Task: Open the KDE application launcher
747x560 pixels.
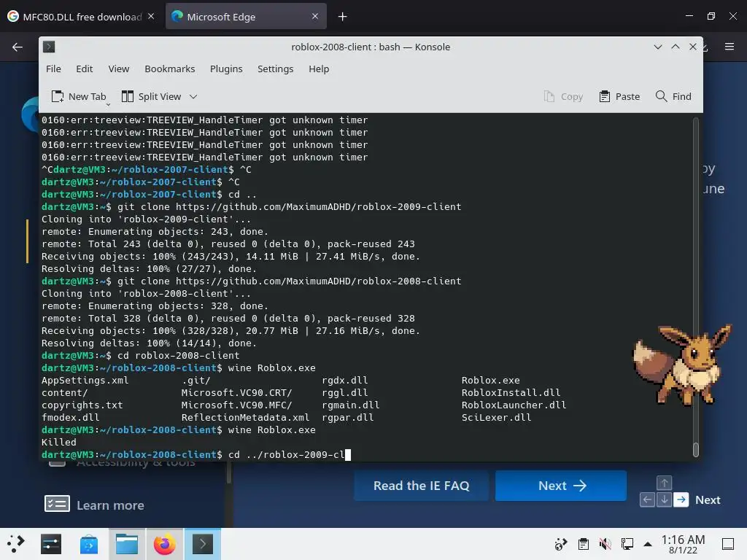Action: coord(16,544)
